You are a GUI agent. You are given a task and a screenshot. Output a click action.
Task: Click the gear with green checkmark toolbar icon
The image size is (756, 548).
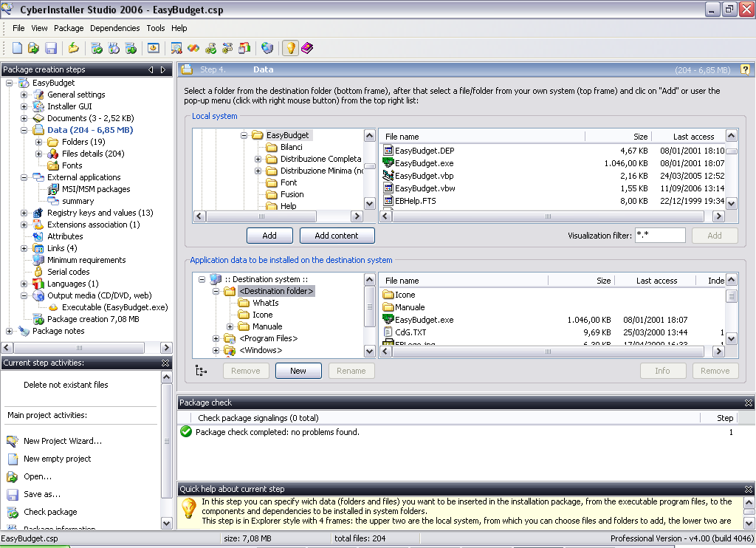pos(210,48)
